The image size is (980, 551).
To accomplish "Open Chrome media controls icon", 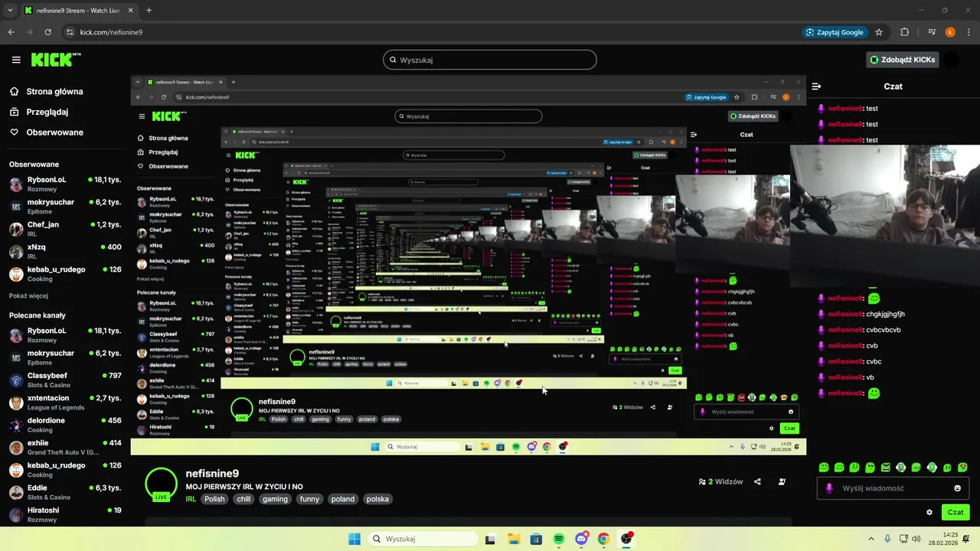I will [x=932, y=32].
